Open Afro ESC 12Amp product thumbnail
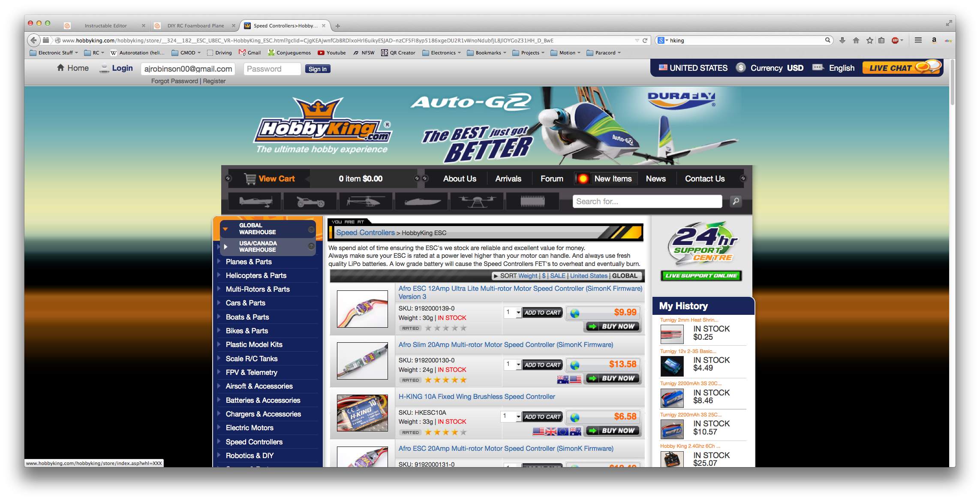 (x=362, y=309)
